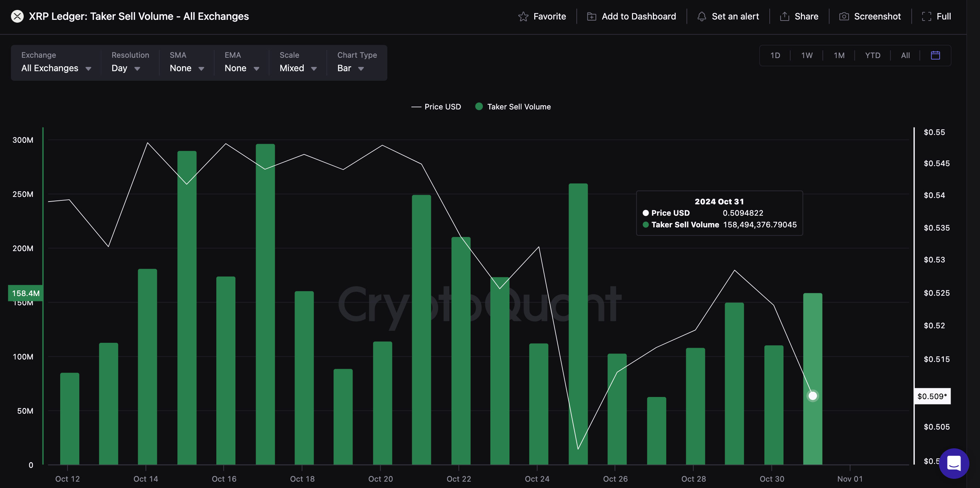Select the 1M time range
Screen dimensions: 980x488
[x=839, y=56]
